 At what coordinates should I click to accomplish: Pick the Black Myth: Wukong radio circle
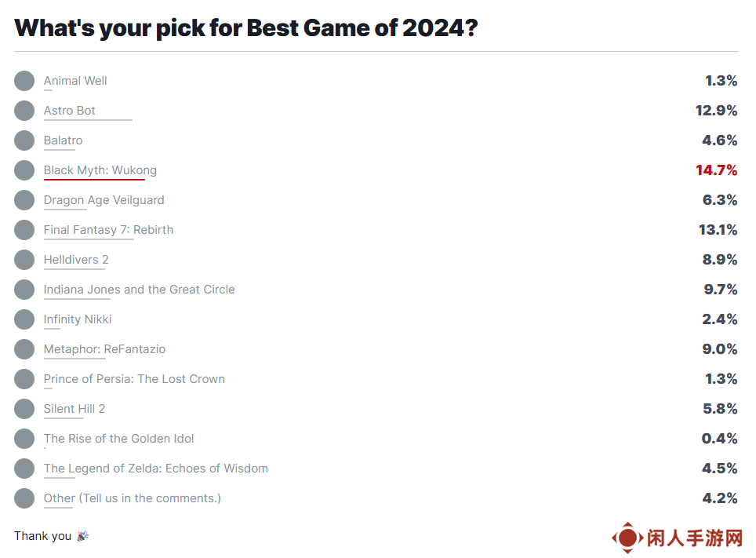click(24, 170)
